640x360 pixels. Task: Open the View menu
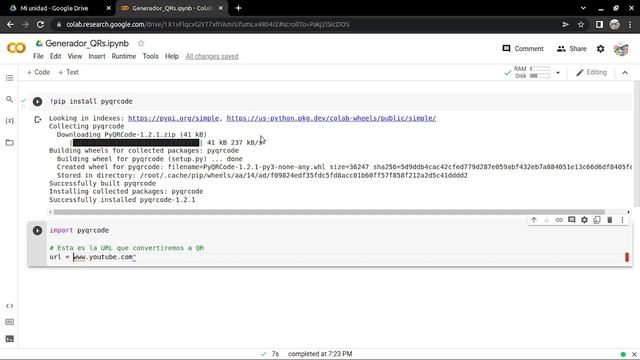tap(75, 56)
